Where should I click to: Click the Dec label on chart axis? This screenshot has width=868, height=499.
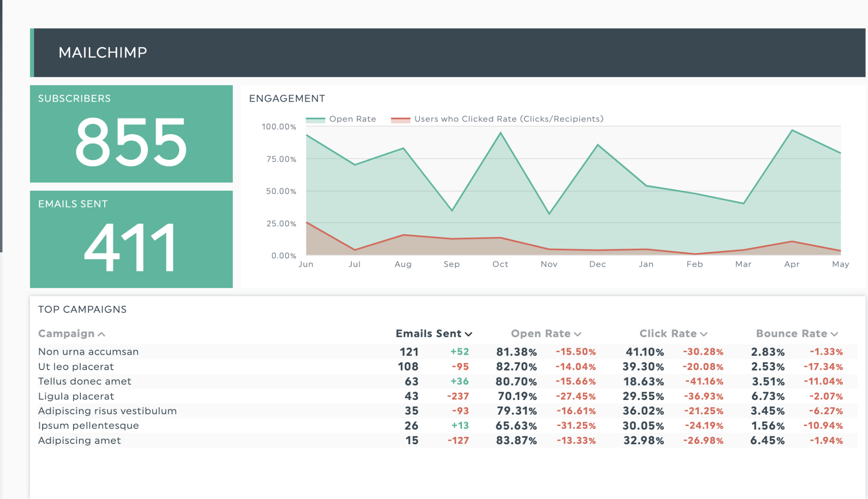(x=597, y=264)
